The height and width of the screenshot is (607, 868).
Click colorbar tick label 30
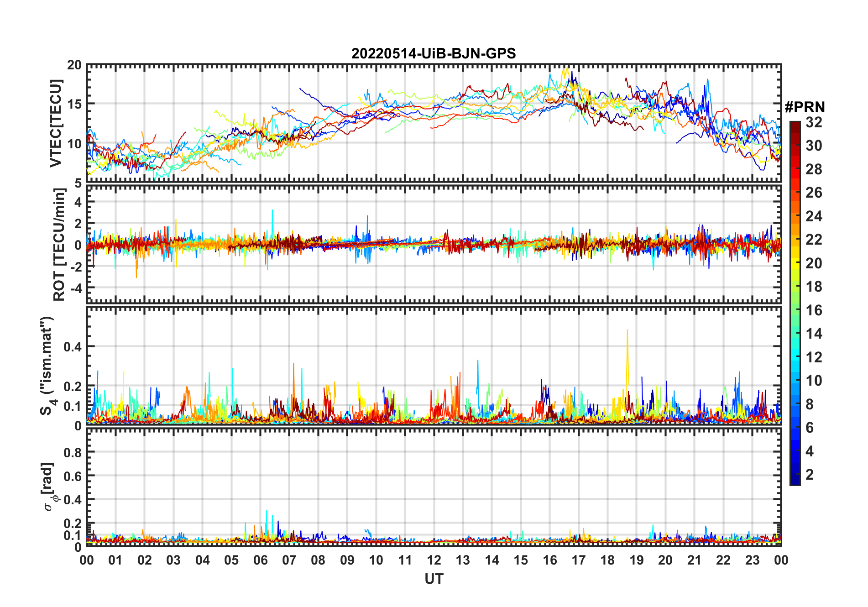[x=814, y=146]
